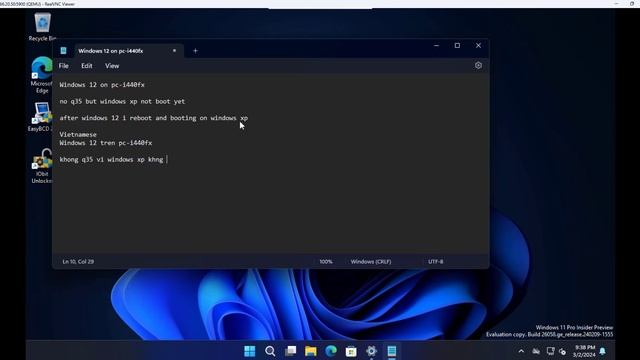Image resolution: width=640 pixels, height=360 pixels.
Task: Click the UTF-8 encoding indicator
Action: (436, 262)
